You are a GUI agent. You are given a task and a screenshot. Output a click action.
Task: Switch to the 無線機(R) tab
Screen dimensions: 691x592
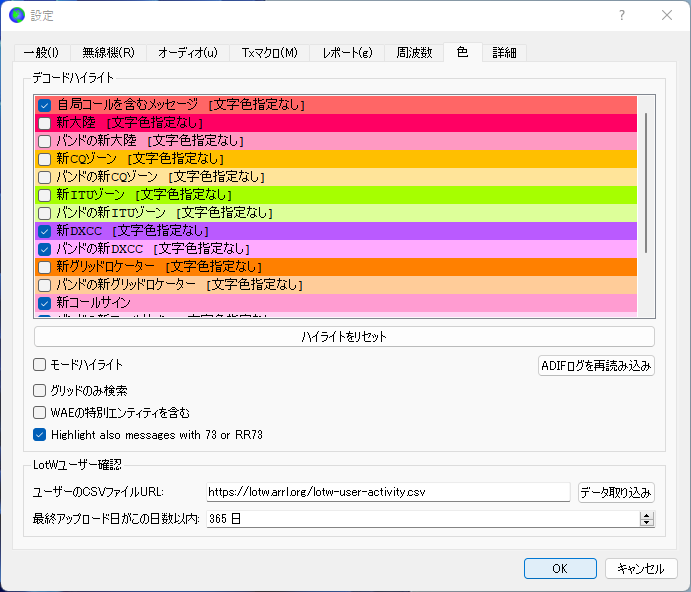click(108, 52)
